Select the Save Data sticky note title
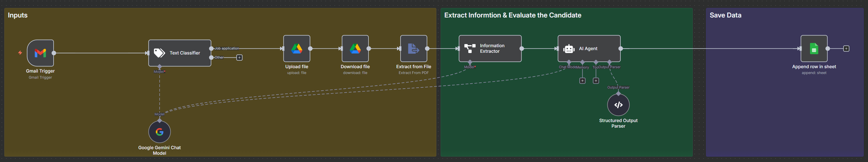 coord(725,15)
